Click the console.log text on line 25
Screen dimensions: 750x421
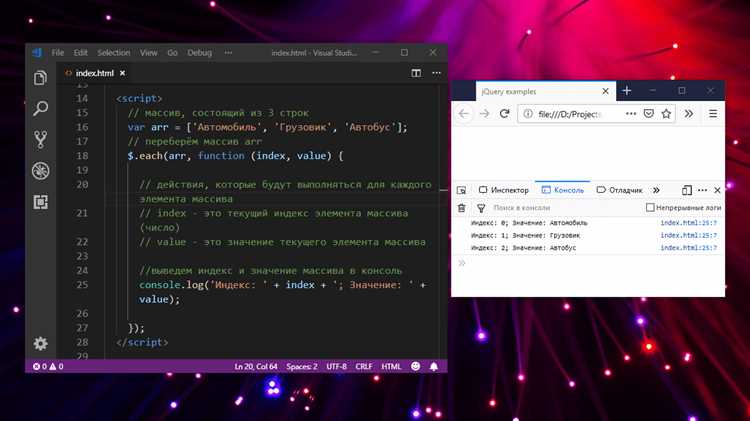click(171, 285)
